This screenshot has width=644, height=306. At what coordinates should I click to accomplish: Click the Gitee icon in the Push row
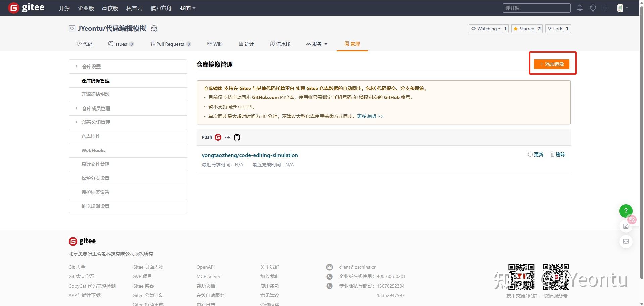(x=218, y=137)
